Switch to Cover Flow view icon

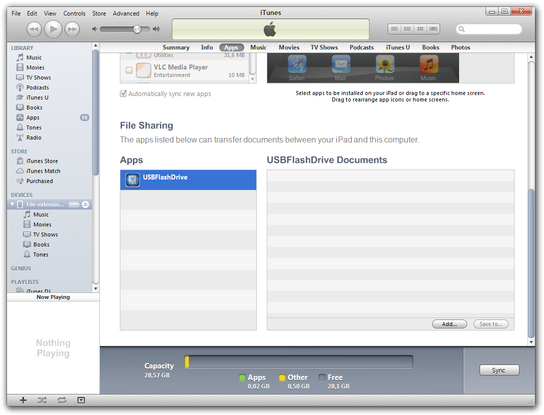tap(433, 29)
